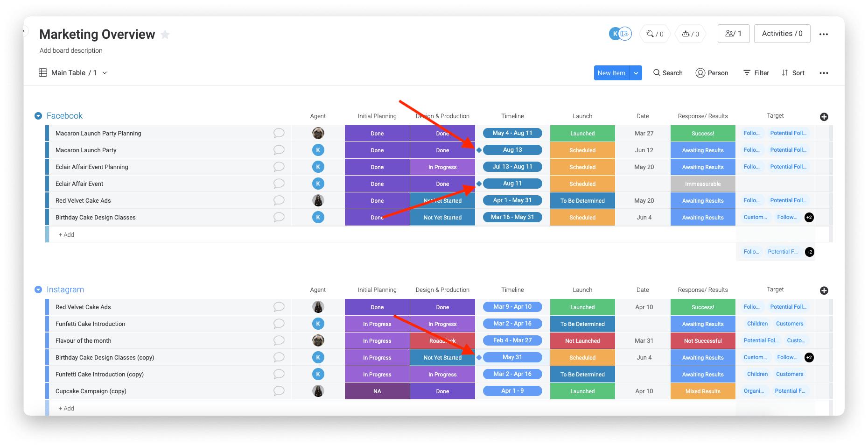Click the Scheduled status for Eclair Affair Event
The height and width of the screenshot is (446, 868).
(582, 184)
